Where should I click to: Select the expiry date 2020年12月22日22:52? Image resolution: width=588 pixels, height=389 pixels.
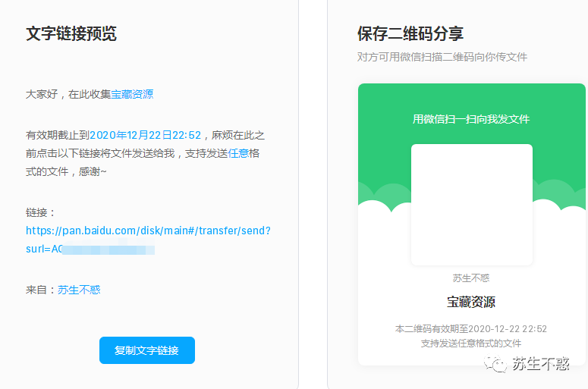point(146,135)
